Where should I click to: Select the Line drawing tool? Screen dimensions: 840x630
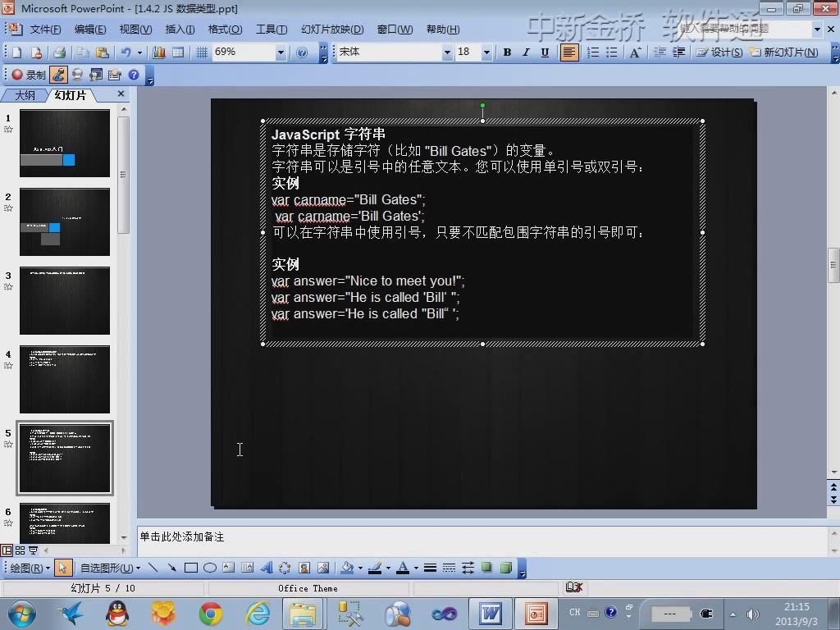pyautogui.click(x=153, y=568)
